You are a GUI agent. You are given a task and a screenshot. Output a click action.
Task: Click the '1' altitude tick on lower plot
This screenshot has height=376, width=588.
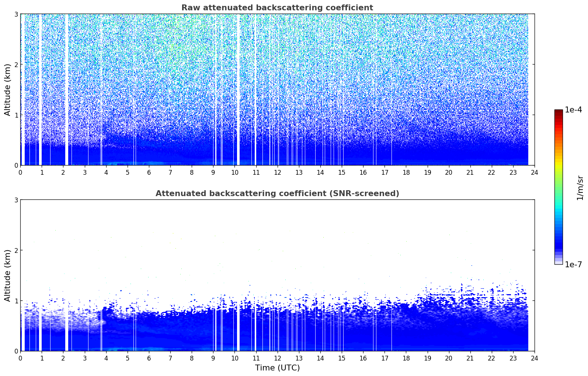click(16, 301)
